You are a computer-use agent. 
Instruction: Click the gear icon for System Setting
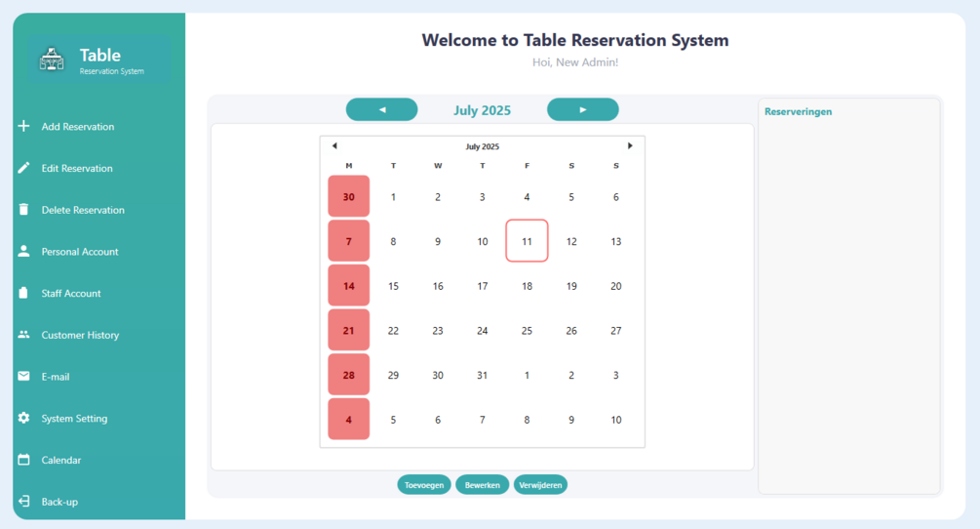pyautogui.click(x=23, y=418)
